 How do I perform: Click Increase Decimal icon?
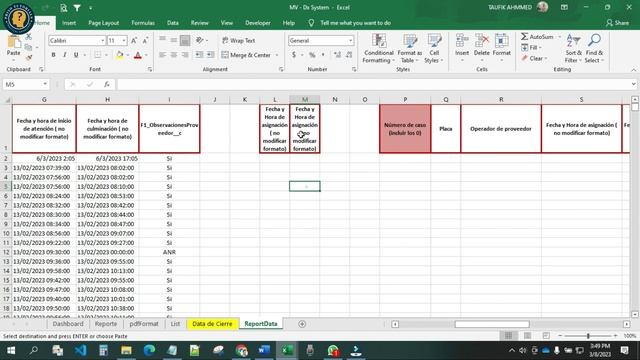pos(337,55)
